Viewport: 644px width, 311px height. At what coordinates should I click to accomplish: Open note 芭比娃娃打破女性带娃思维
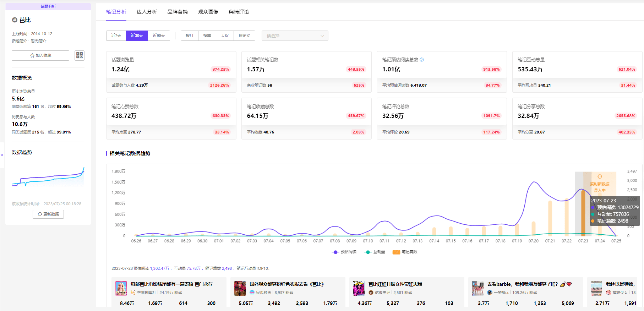click(x=395, y=284)
